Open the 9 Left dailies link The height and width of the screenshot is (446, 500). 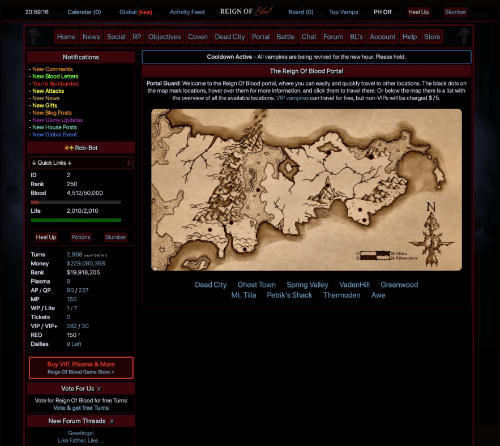[x=74, y=344]
